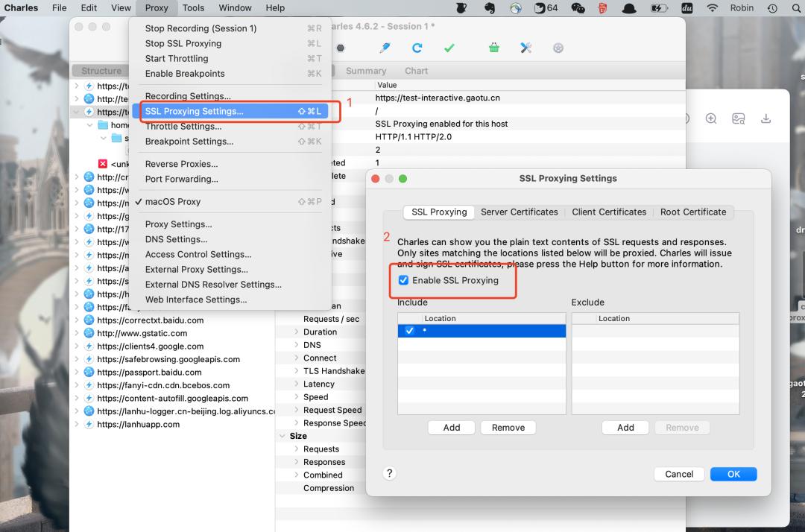Click Add under the Include list

(452, 428)
